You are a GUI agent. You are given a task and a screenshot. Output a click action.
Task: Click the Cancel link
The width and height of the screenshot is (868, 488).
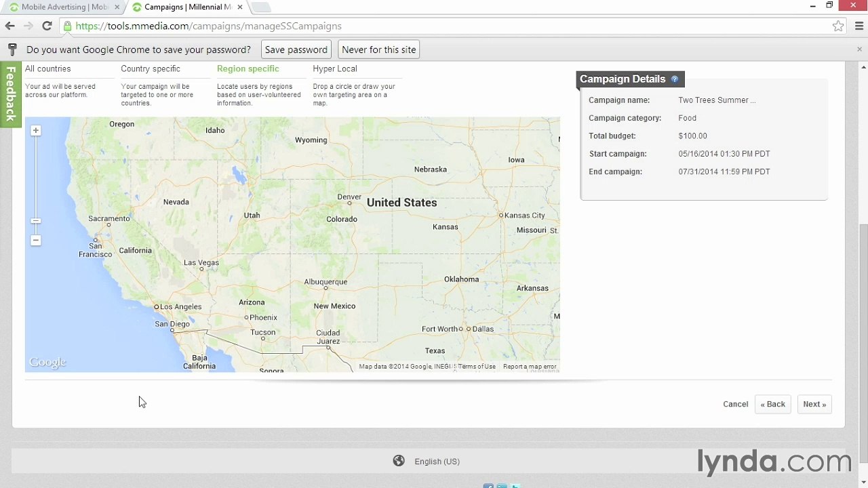point(735,404)
